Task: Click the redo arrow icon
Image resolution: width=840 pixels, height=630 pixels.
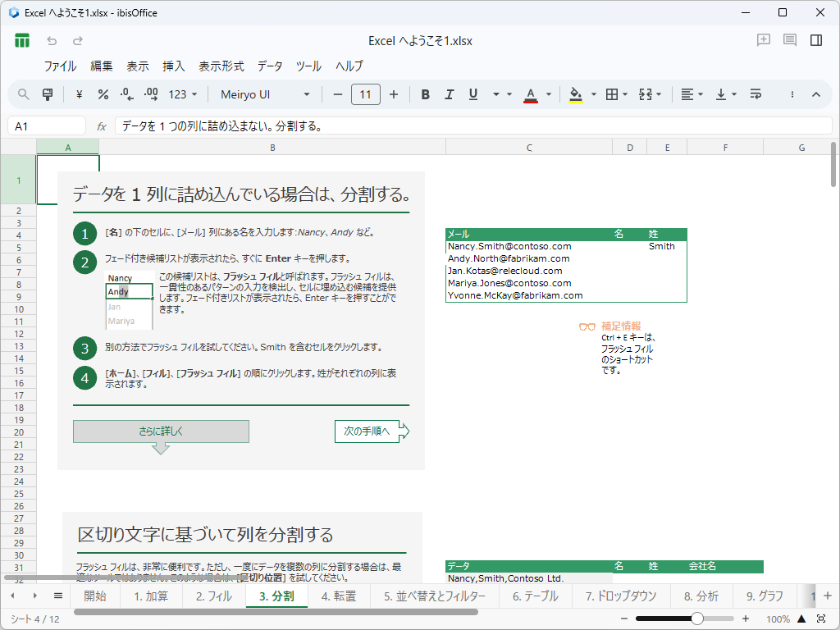Action: pyautogui.click(x=78, y=41)
